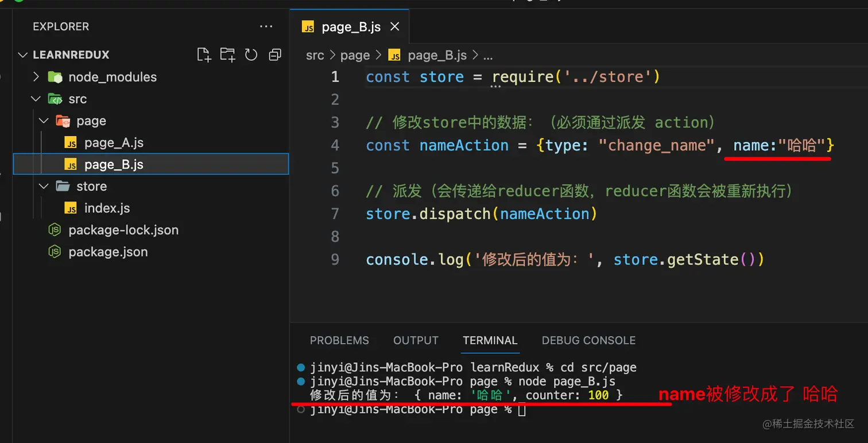Collapse the store folder chevron

coord(44,186)
